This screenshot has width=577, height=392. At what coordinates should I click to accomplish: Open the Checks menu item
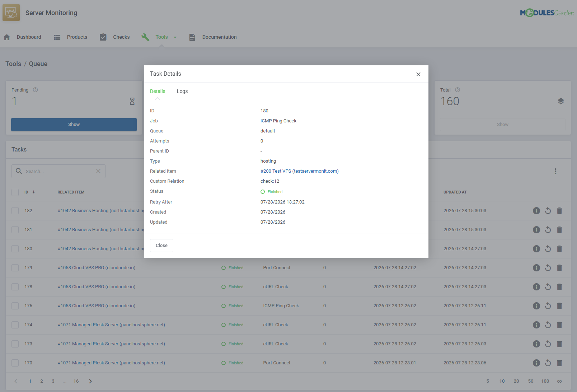(x=121, y=37)
